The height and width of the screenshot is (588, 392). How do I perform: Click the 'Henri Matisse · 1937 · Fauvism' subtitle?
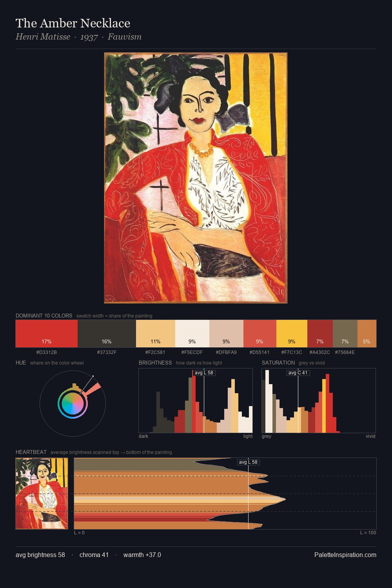pyautogui.click(x=78, y=37)
